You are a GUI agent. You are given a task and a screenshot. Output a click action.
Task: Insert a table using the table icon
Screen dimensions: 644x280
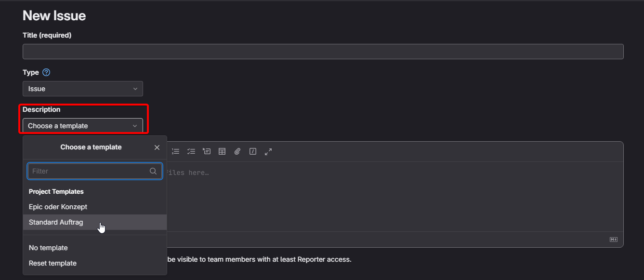pos(222,151)
